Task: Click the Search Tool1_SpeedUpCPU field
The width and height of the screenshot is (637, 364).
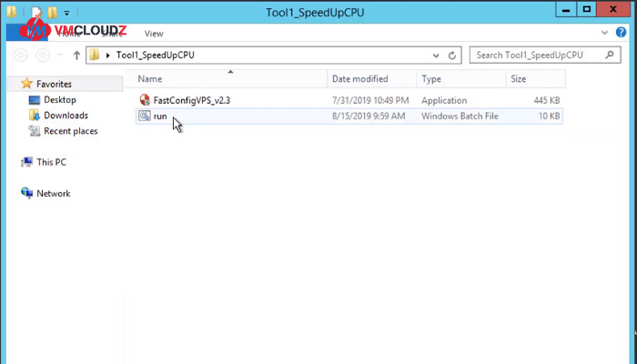Action: coord(545,55)
